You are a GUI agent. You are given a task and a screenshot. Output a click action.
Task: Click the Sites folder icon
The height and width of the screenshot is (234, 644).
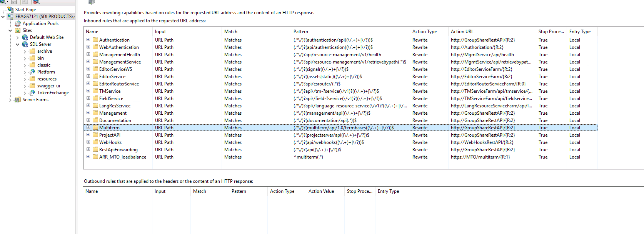coord(18,30)
